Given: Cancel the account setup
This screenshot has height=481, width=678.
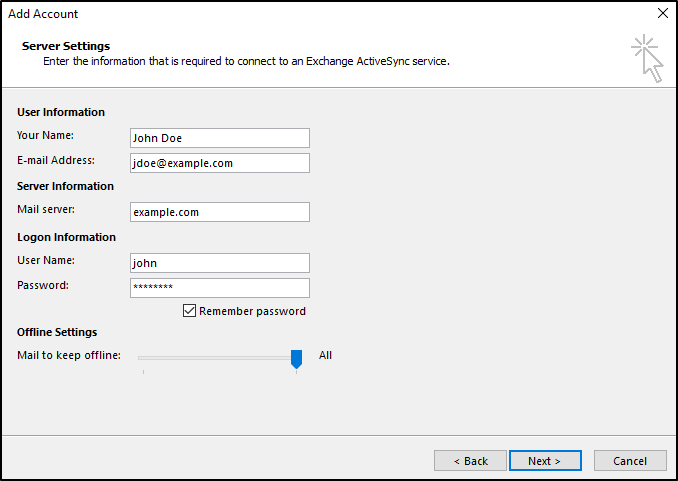Looking at the screenshot, I should [x=630, y=461].
